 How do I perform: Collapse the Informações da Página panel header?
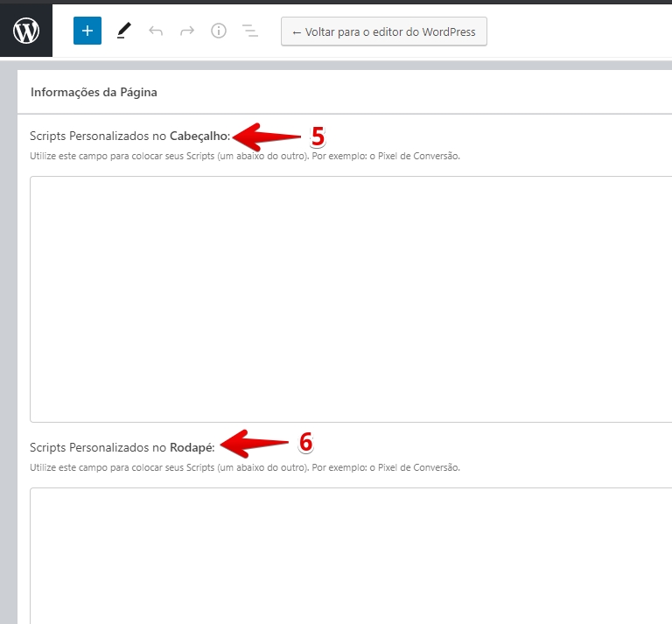(94, 92)
